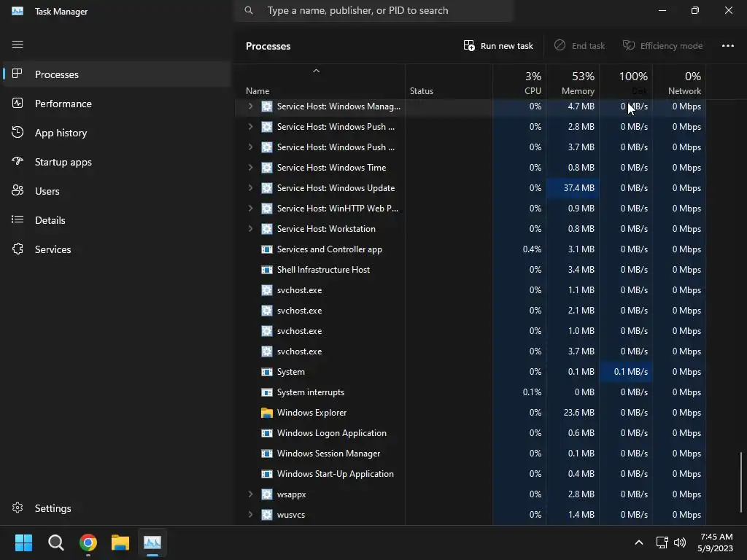Open the Users page icon

pos(18,190)
